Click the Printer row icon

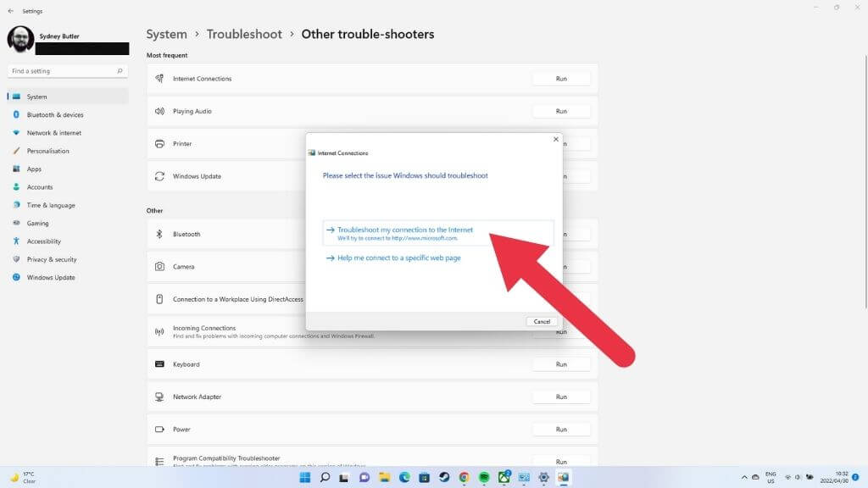(159, 144)
